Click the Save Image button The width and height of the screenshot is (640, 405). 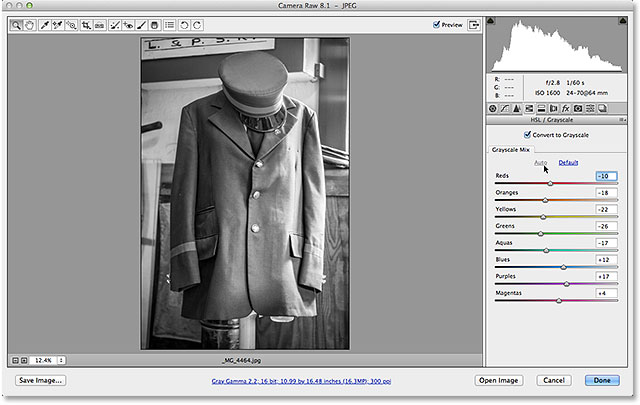tap(41, 381)
